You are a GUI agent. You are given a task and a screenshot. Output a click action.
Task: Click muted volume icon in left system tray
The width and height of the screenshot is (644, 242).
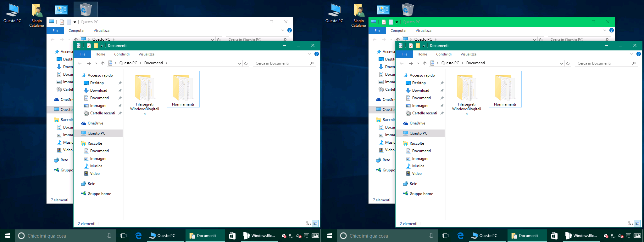(x=299, y=236)
